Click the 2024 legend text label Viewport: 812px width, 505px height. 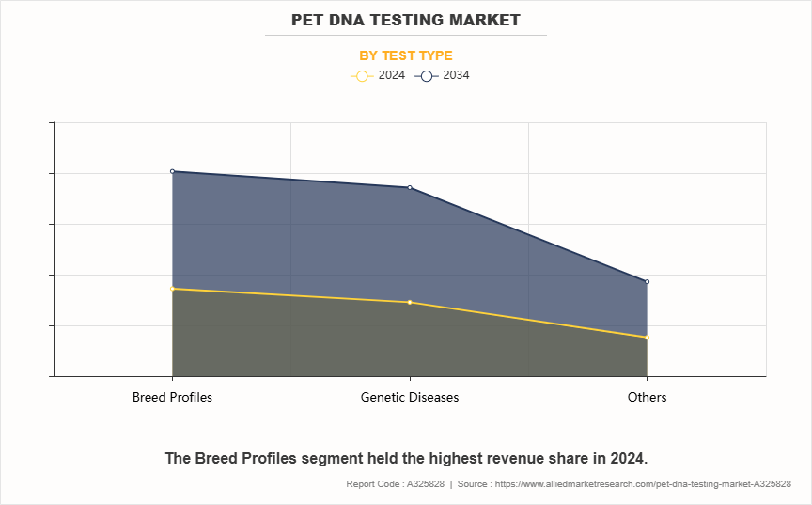[x=392, y=76]
